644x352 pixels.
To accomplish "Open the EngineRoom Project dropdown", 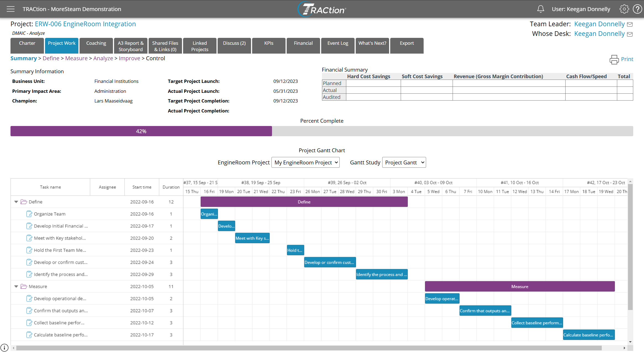I will [x=305, y=162].
